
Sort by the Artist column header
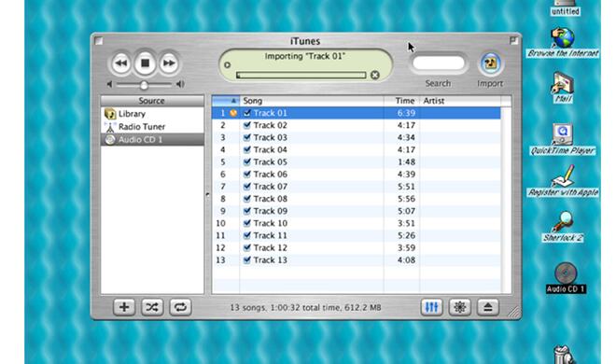(460, 101)
